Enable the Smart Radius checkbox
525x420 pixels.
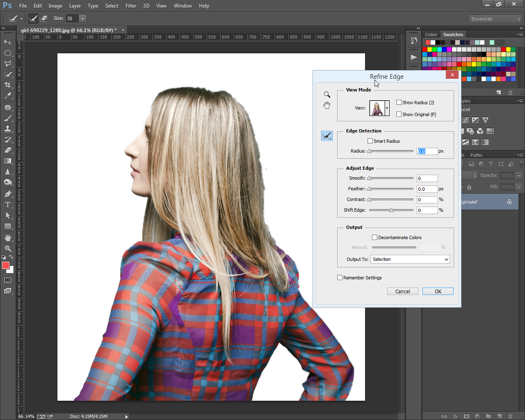[x=370, y=141]
